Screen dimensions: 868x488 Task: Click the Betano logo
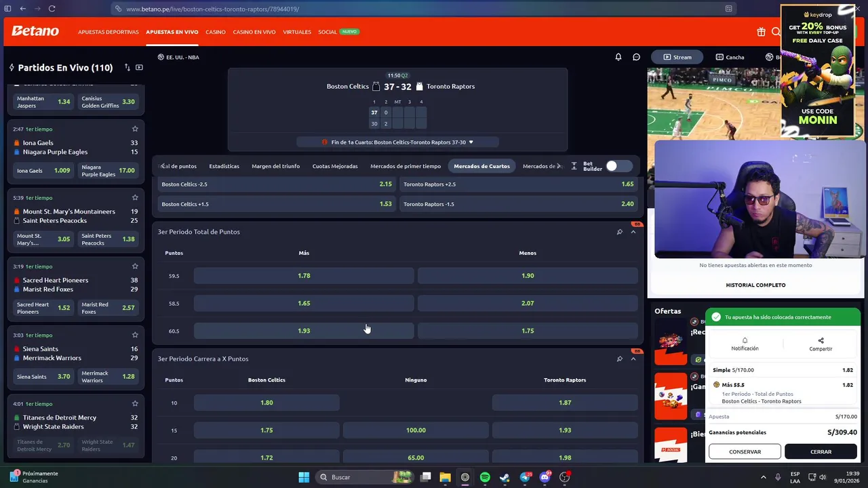pos(35,31)
